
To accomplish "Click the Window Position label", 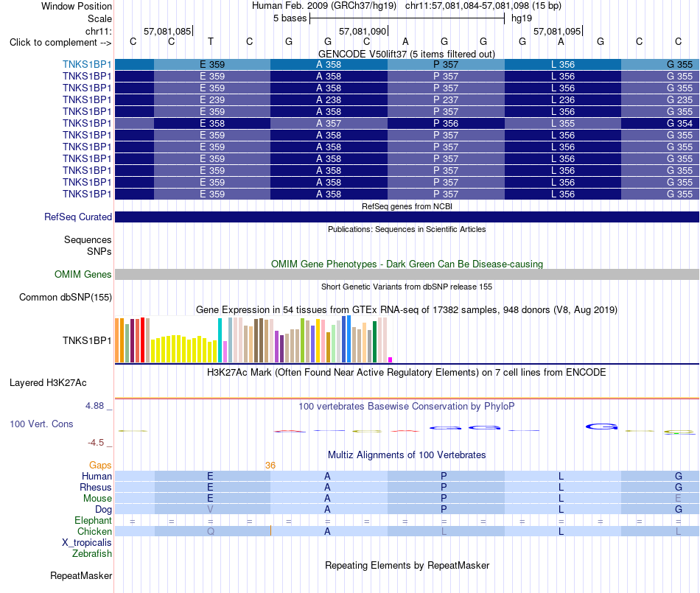I will coord(77,6).
